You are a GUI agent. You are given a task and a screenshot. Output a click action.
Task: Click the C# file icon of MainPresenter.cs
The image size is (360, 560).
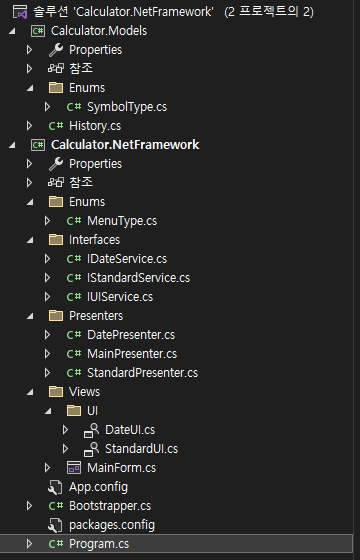tap(74, 354)
